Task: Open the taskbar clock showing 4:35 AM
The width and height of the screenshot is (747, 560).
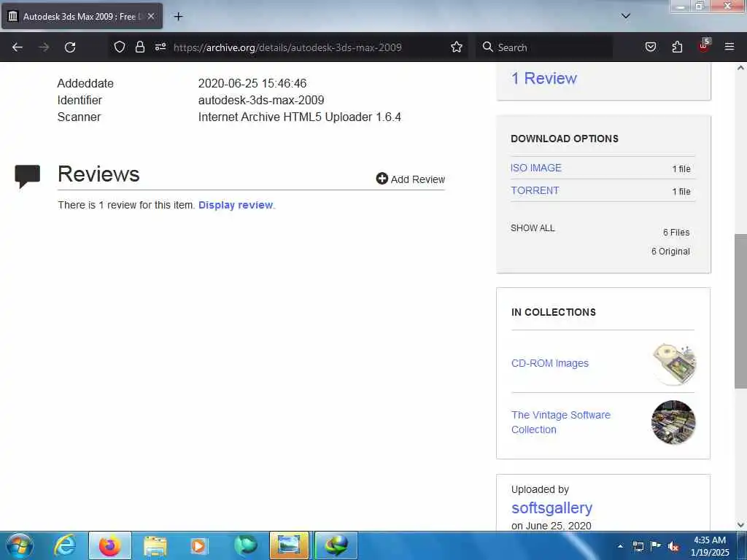Action: (x=710, y=545)
